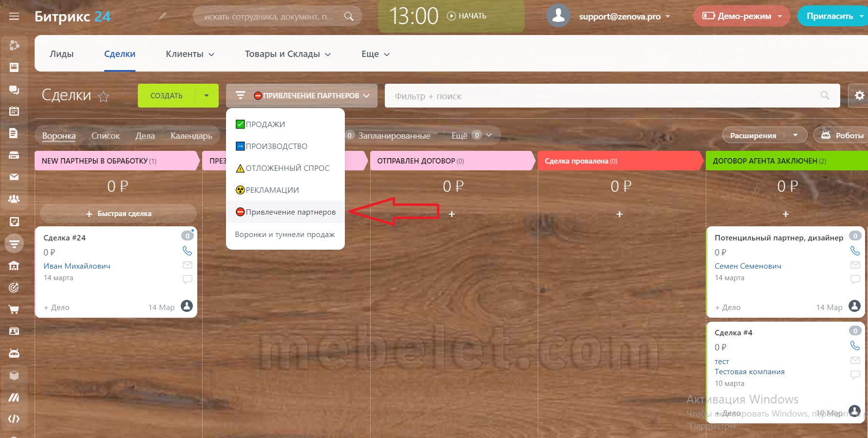Open the drive storage icon in the sidebar

pyautogui.click(x=14, y=155)
